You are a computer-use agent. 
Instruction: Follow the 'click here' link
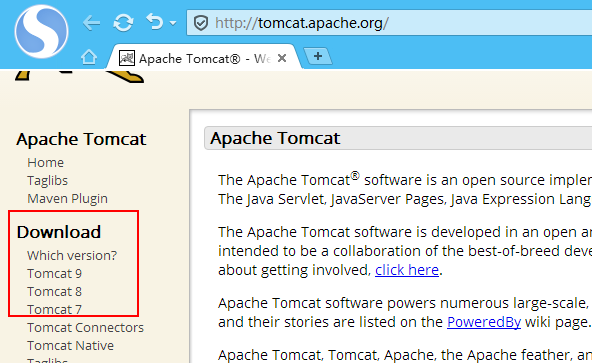(x=407, y=270)
